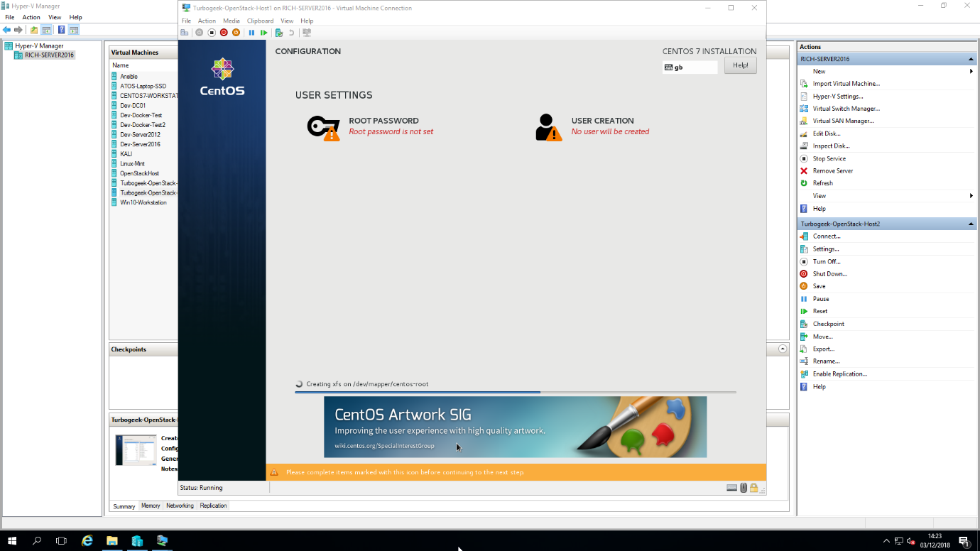Reset the VM using the green toolbar icon
Viewport: 980px width, 551px height.
coord(264,33)
